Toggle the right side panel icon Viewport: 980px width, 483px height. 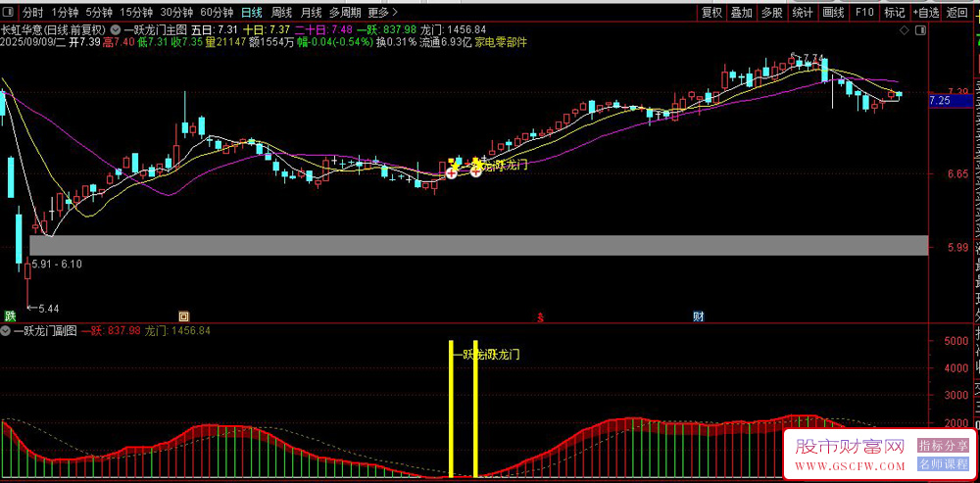coord(920,30)
